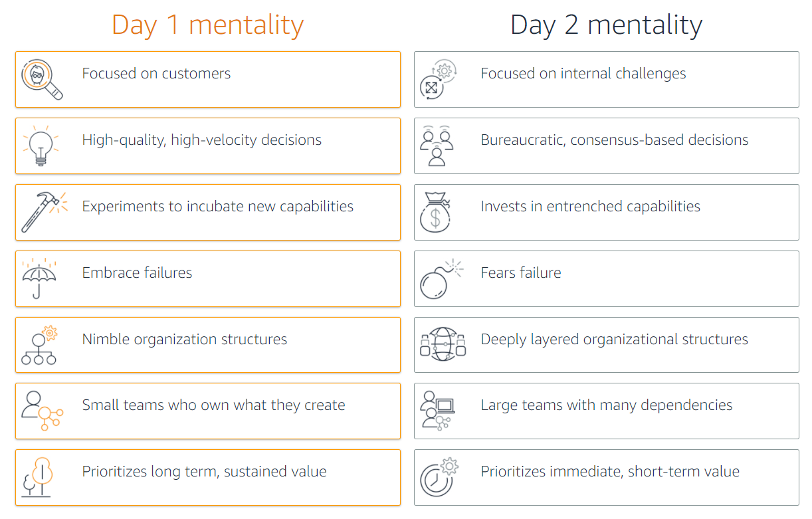The height and width of the screenshot is (519, 812).
Task: Select the Focused on customers card
Action: (x=208, y=79)
